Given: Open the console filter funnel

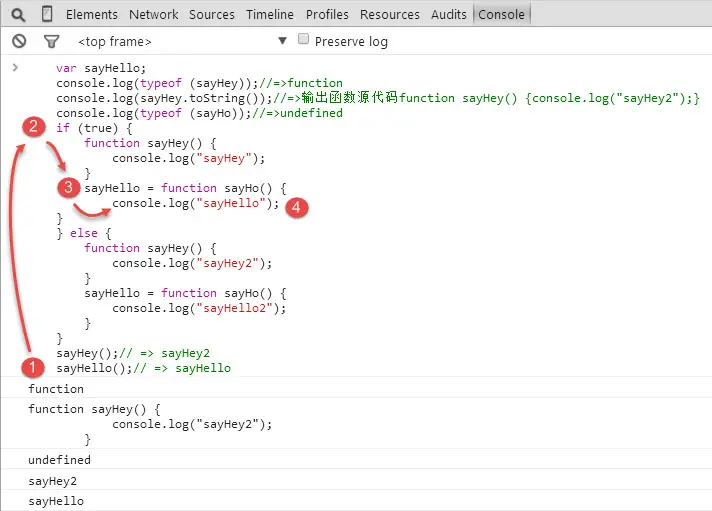Looking at the screenshot, I should (x=51, y=42).
